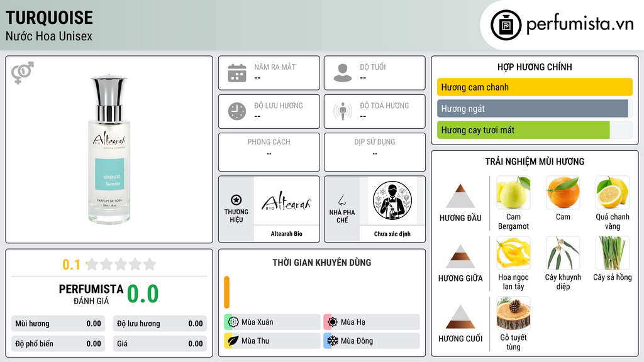Image resolution: width=644 pixels, height=362 pixels.
Task: Click the unisex gender symbol icon
Action: click(23, 73)
